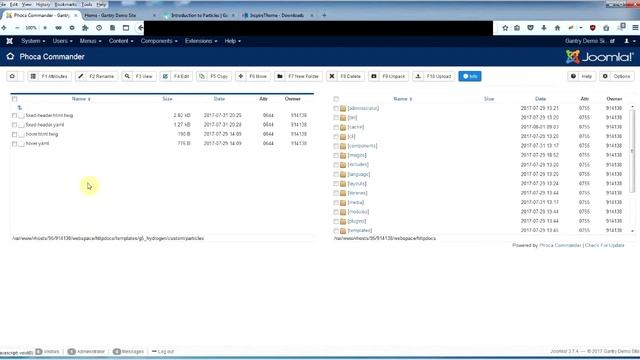Screen dimensions: 640x360
Task: Switch to Introduction to Particles tab
Action: click(x=199, y=15)
